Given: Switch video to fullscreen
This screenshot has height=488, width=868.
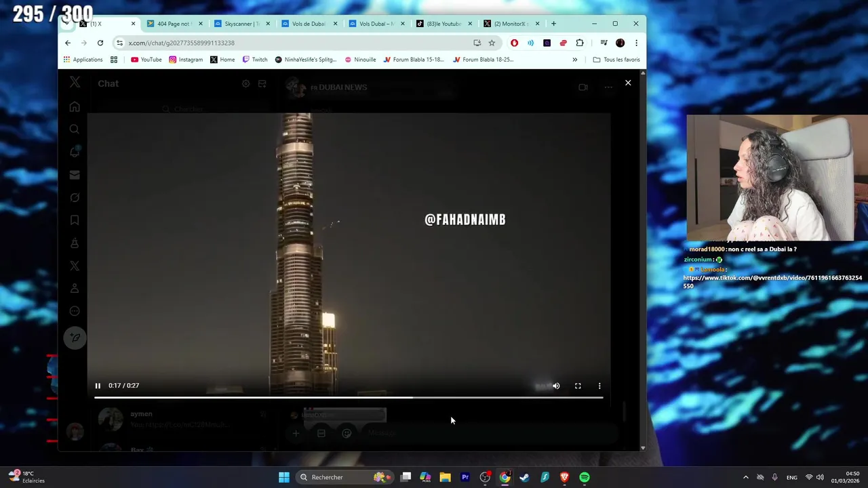Looking at the screenshot, I should coord(578,386).
